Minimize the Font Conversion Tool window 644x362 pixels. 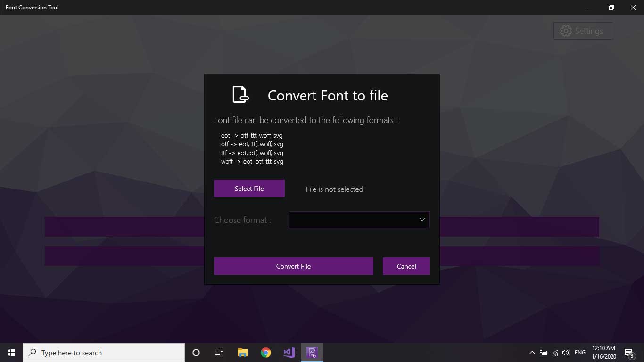pyautogui.click(x=590, y=8)
